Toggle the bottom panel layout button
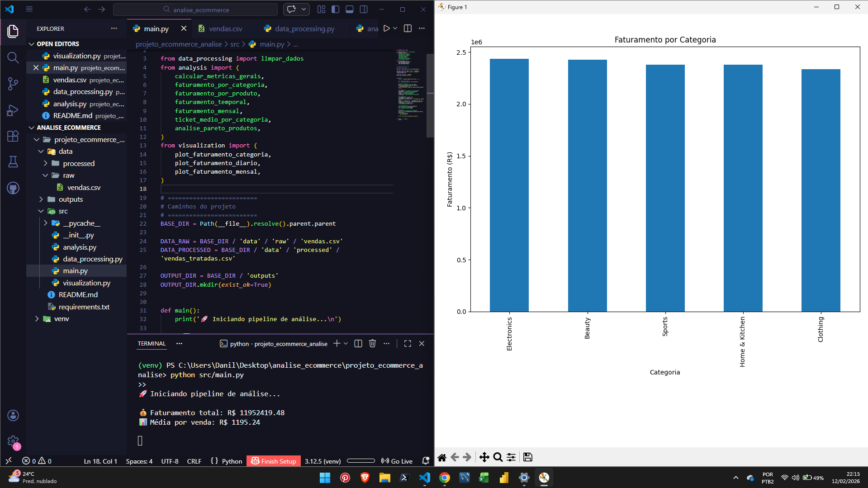The width and height of the screenshot is (868, 488). click(x=350, y=9)
